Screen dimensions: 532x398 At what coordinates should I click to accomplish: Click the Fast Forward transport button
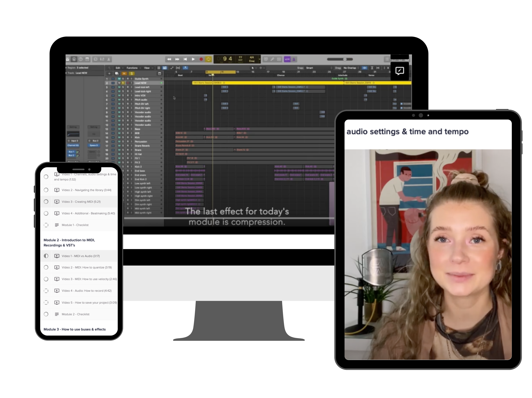click(177, 59)
